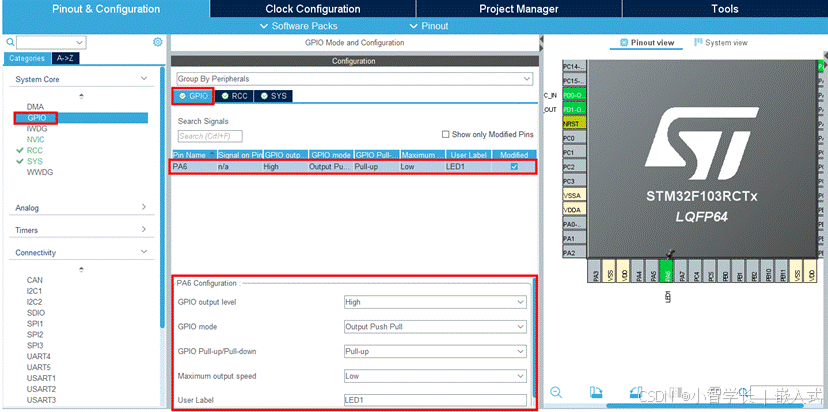Screen dimensions: 828x412
Task: Click the VDDA pin on chip
Action: click(575, 210)
